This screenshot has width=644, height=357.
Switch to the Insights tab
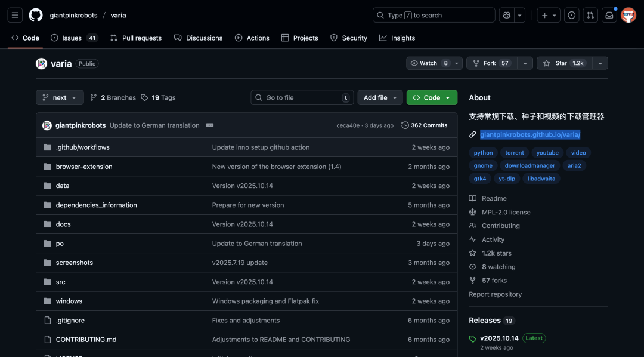(x=397, y=38)
